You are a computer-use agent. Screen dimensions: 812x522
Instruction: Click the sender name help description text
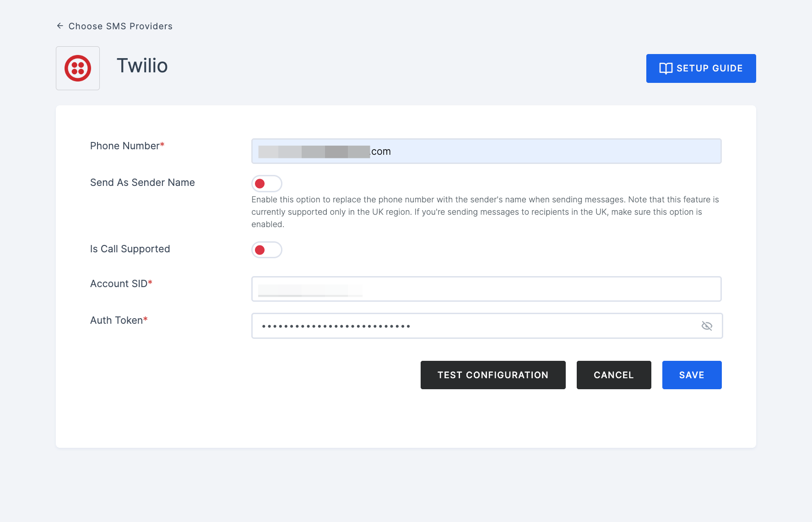[x=485, y=212]
